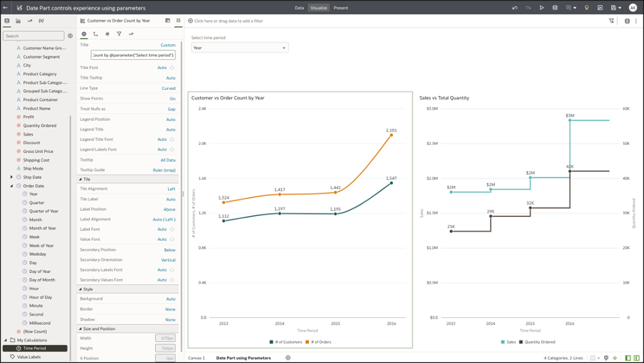Click the undo arrow in the header
The height and width of the screenshot is (363, 644).
[514, 7]
